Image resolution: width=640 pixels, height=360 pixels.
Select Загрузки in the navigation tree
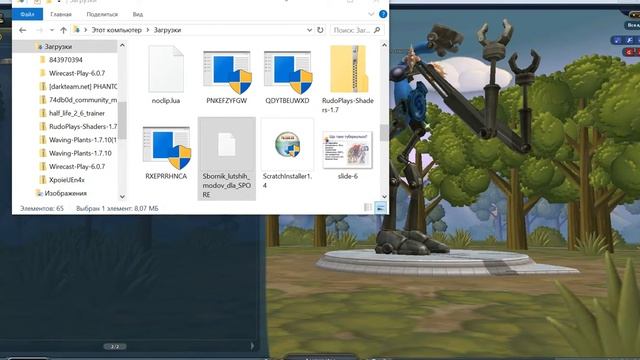point(58,47)
